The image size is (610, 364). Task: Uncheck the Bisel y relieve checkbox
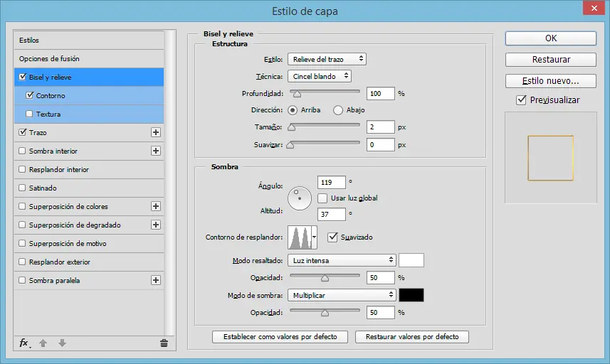23,77
